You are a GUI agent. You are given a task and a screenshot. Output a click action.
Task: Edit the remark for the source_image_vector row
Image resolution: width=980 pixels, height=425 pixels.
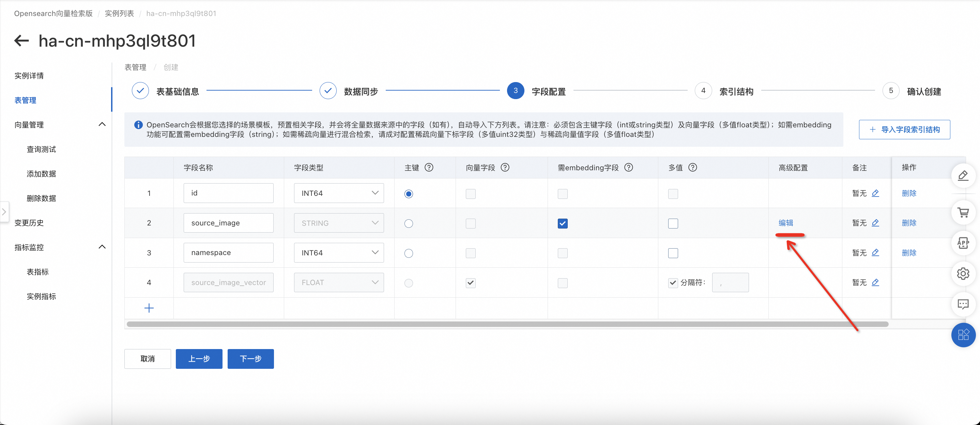click(875, 282)
